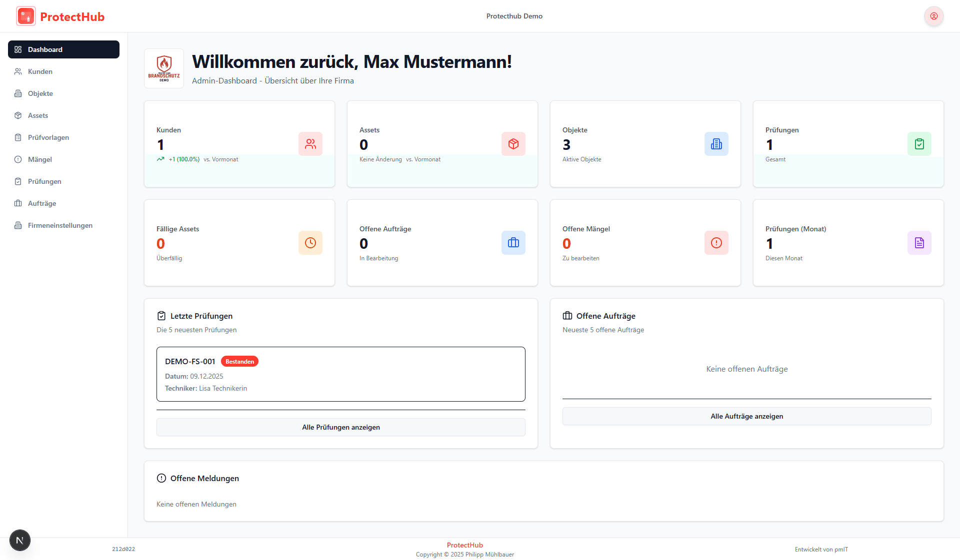Click the Fällige Assets clock icon
Screen dimensions: 960x560
[310, 243]
